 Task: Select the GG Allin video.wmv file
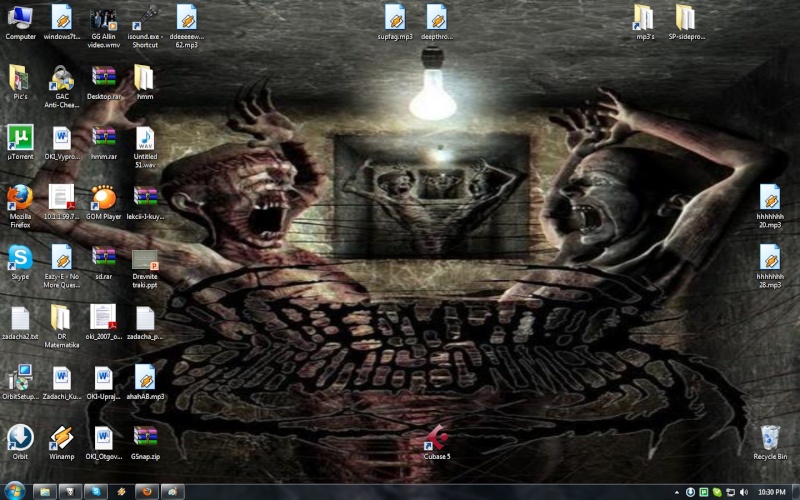click(x=104, y=27)
